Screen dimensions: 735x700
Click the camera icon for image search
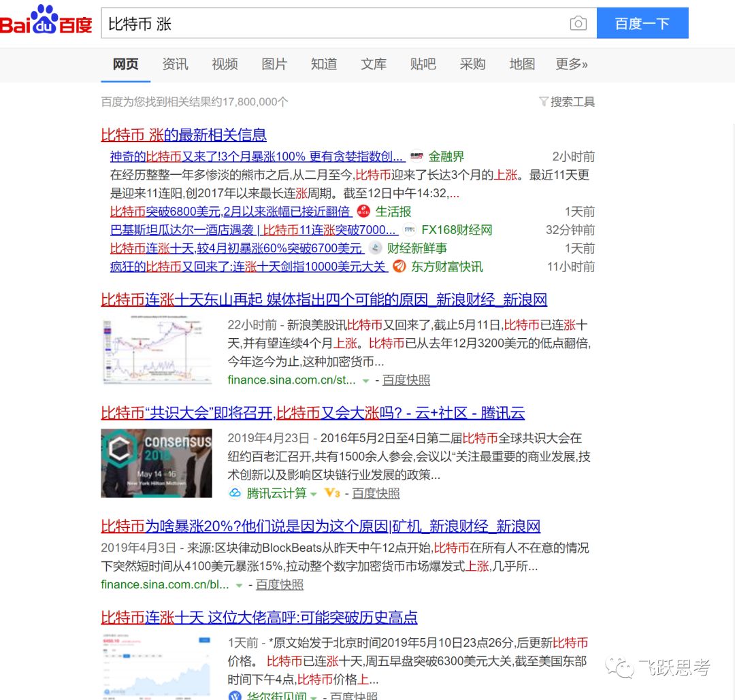coord(578,23)
